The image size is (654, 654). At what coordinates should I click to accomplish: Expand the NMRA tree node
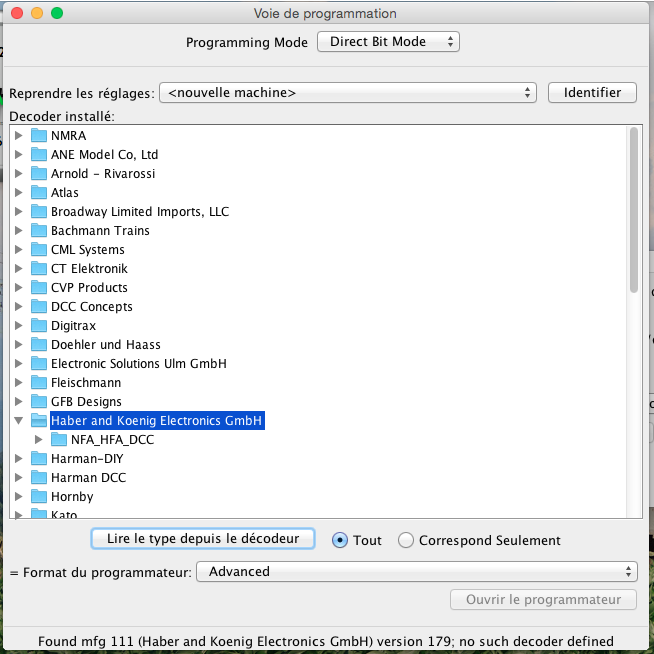[x=18, y=135]
